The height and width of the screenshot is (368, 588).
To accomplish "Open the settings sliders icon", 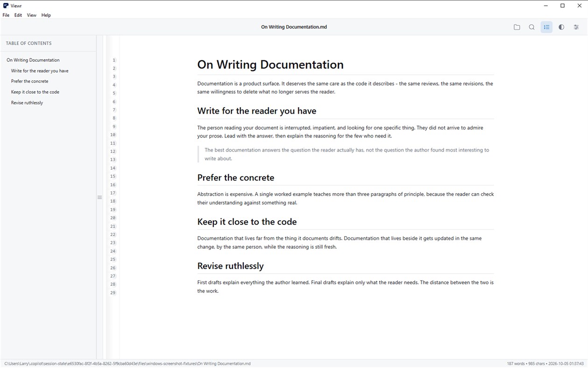I will click(x=576, y=27).
